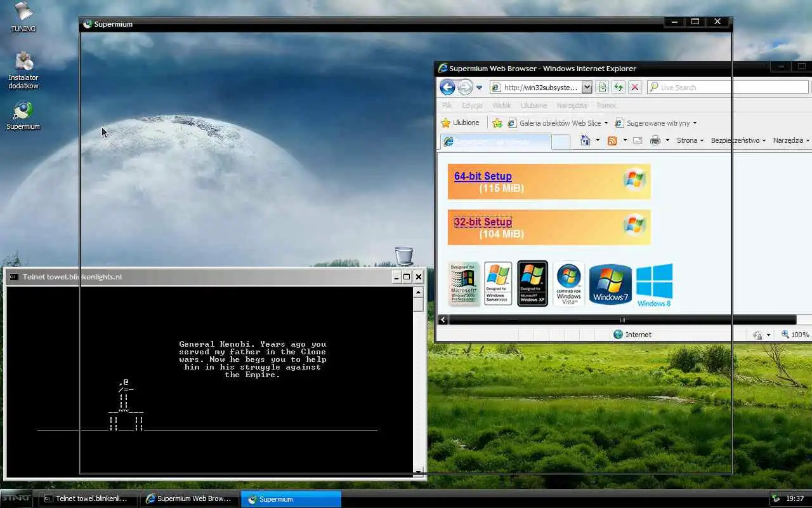Go back in Internet Explorer
812x508 pixels.
447,88
